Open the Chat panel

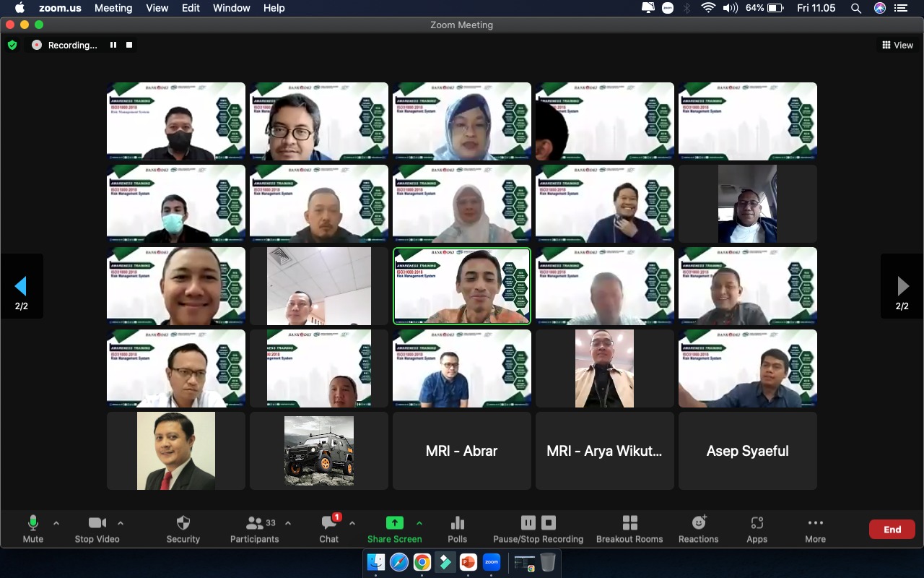tap(329, 528)
